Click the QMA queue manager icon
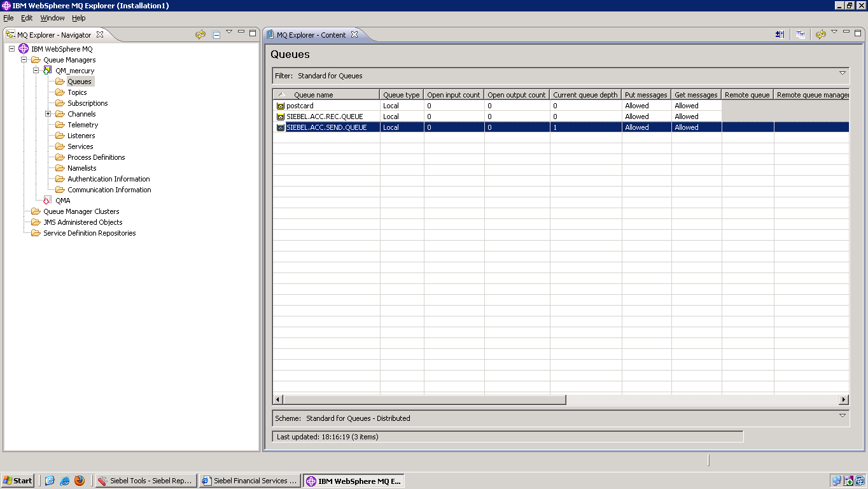The height and width of the screenshot is (489, 868). 48,200
